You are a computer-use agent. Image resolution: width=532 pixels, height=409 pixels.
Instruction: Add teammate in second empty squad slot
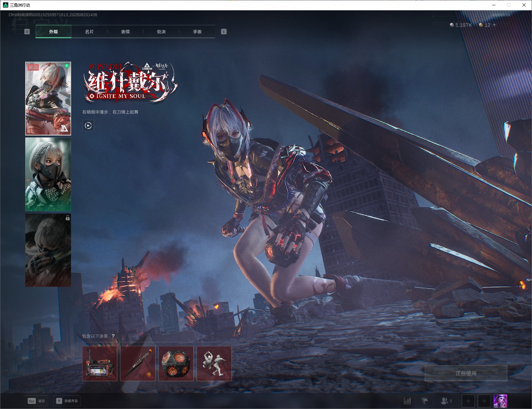coord(484,401)
